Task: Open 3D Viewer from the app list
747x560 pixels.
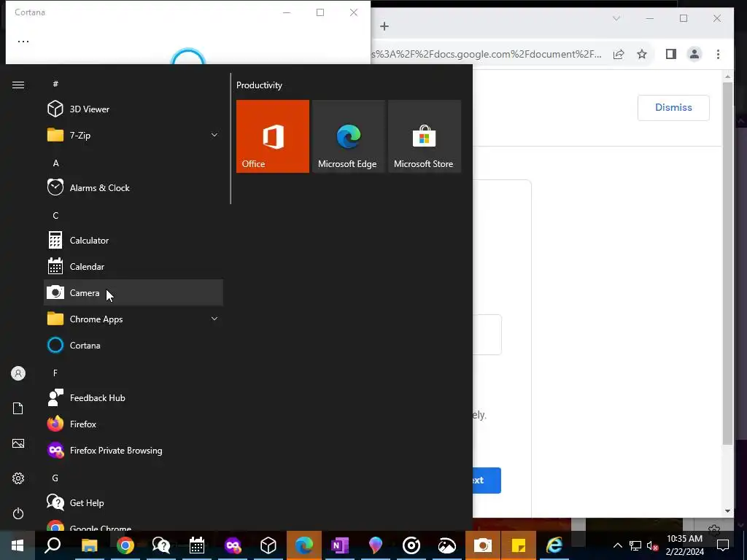Action: click(x=133, y=109)
